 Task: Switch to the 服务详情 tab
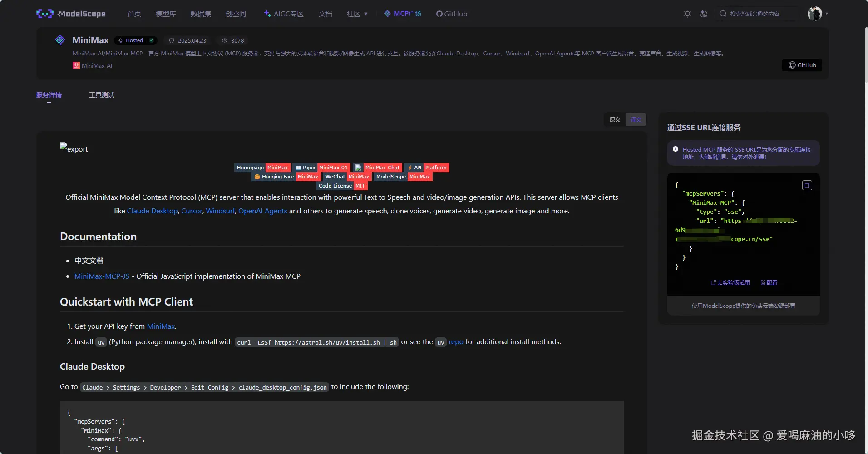[49, 95]
